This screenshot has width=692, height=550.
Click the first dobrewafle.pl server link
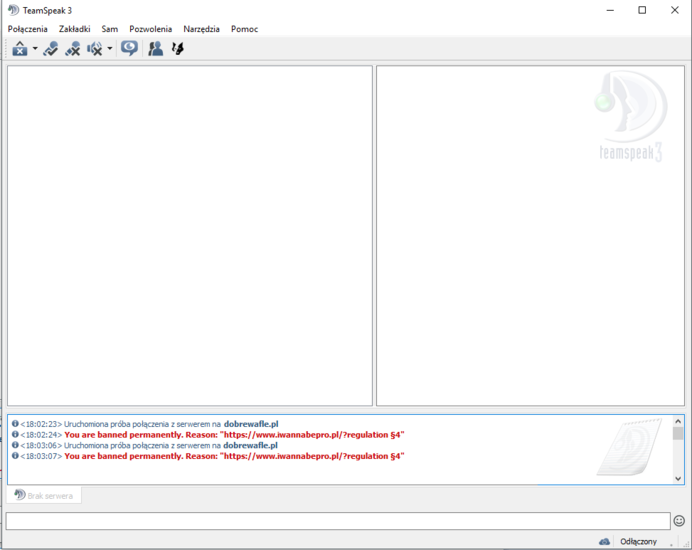coord(250,424)
